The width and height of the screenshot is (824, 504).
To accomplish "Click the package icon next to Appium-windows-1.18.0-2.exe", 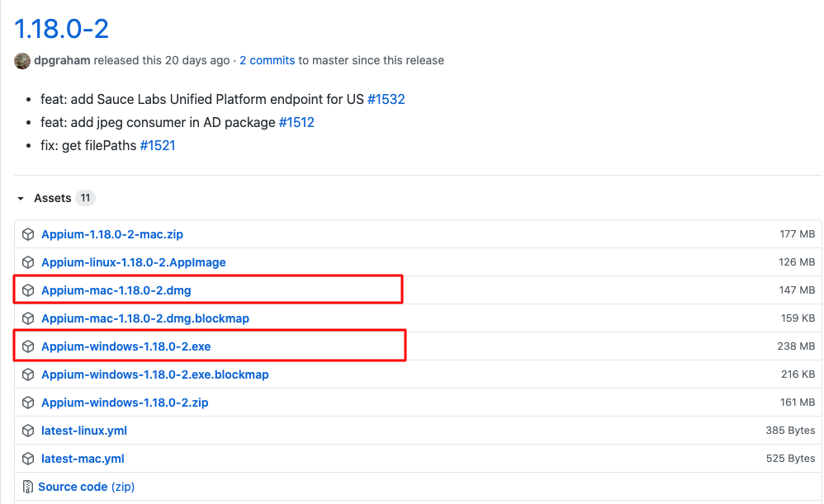I will [27, 346].
